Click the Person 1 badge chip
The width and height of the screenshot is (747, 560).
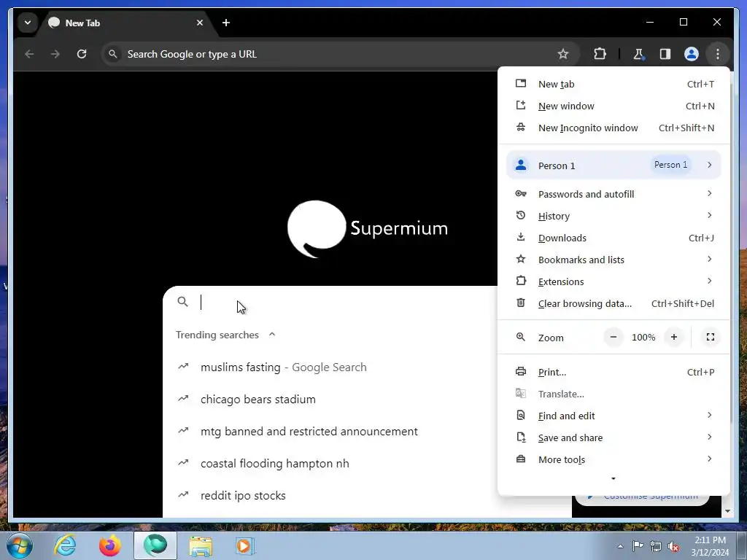pos(671,165)
